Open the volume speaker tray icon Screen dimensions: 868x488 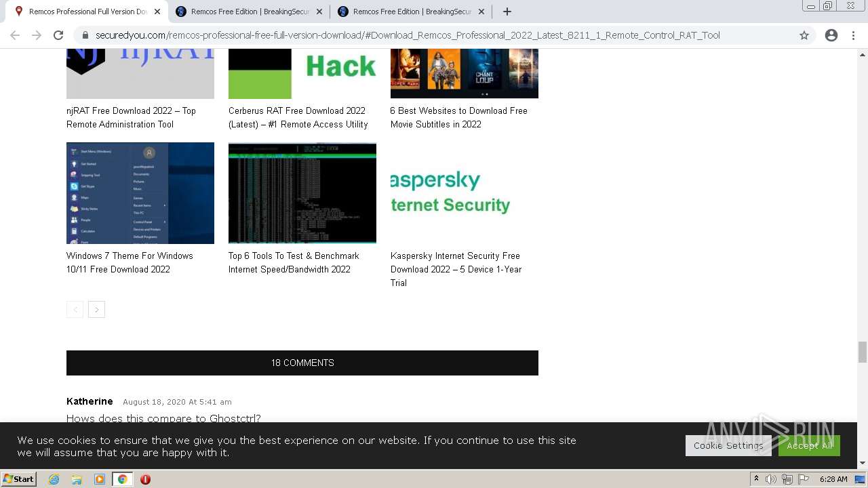(770, 479)
